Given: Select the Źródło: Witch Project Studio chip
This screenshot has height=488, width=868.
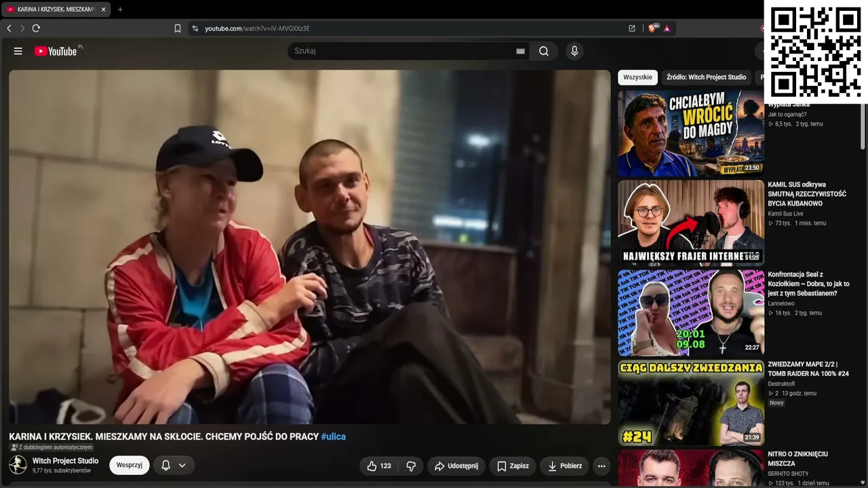Looking at the screenshot, I should (x=706, y=77).
